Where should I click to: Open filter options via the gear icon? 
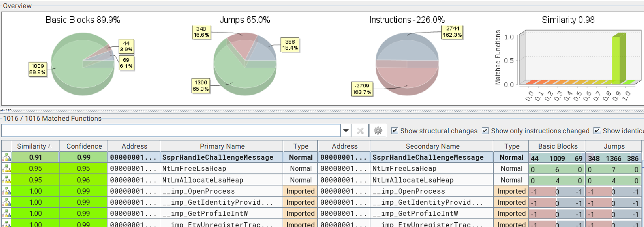point(378,131)
